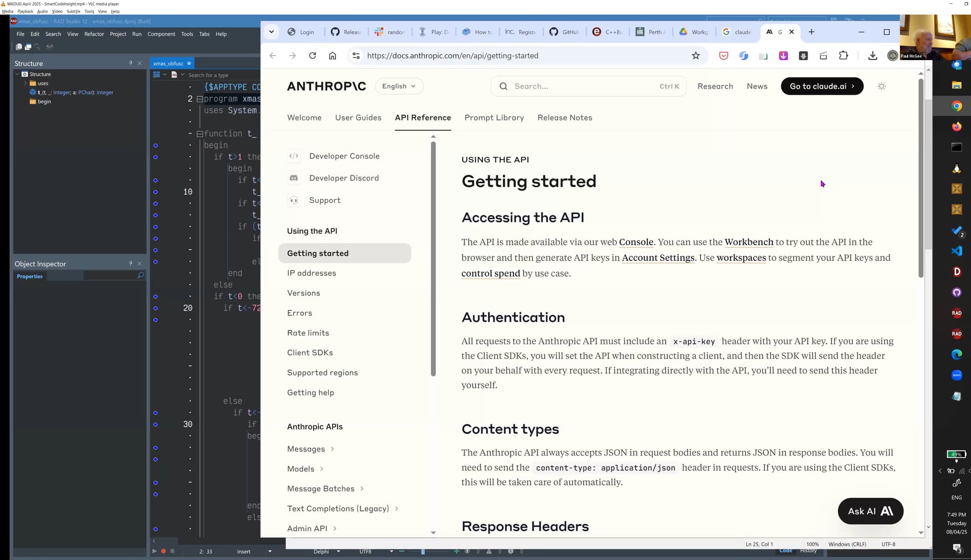Start macro playback in the editor status bar
Screen dimensions: 971x560
point(154,551)
